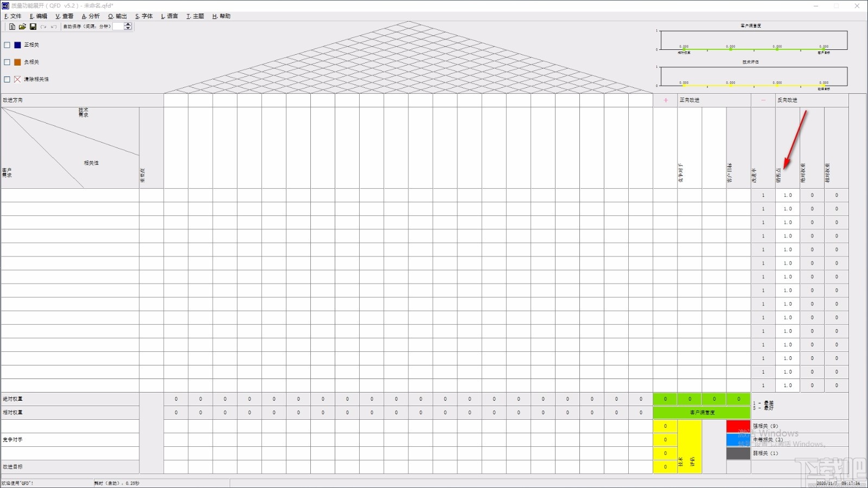Select the 改进率 column header

[763, 147]
